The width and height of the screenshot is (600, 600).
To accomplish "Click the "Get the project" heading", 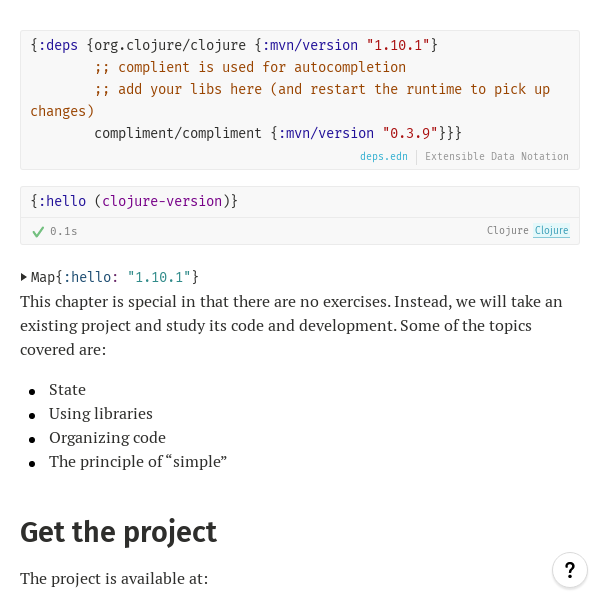I will click(118, 531).
